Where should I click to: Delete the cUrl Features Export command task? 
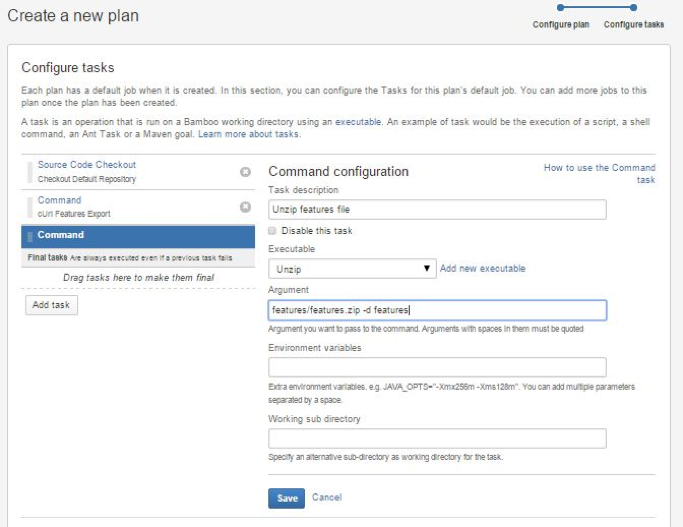click(x=245, y=206)
